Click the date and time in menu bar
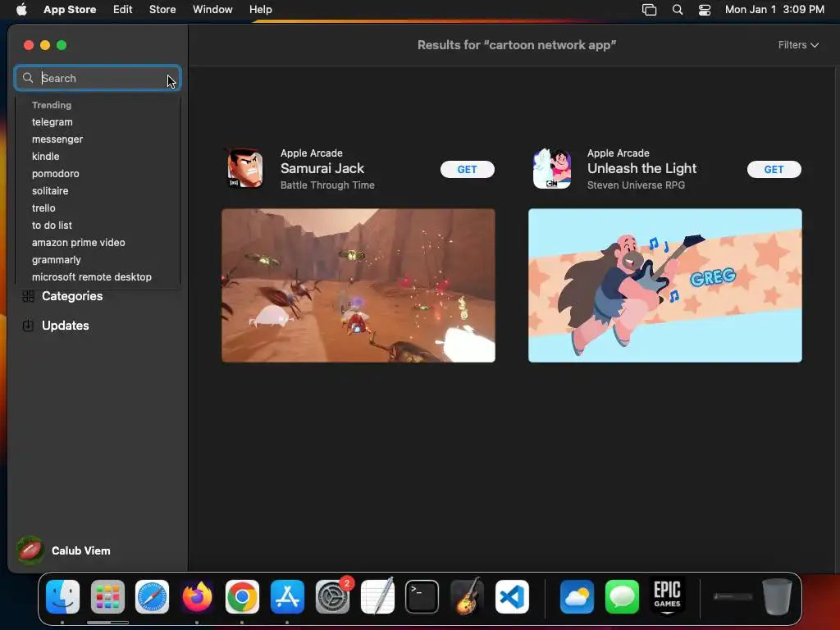The image size is (840, 630). click(x=774, y=10)
